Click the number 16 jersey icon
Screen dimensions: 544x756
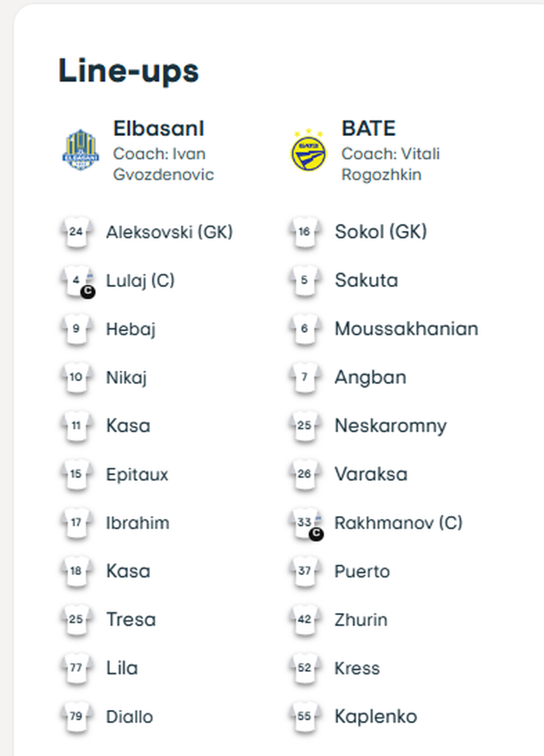coord(305,232)
